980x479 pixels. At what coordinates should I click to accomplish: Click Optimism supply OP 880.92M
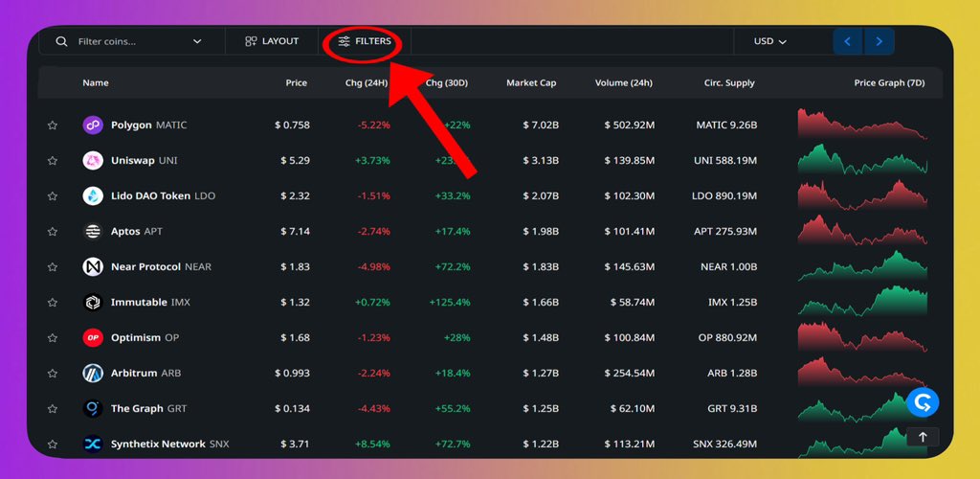(727, 337)
